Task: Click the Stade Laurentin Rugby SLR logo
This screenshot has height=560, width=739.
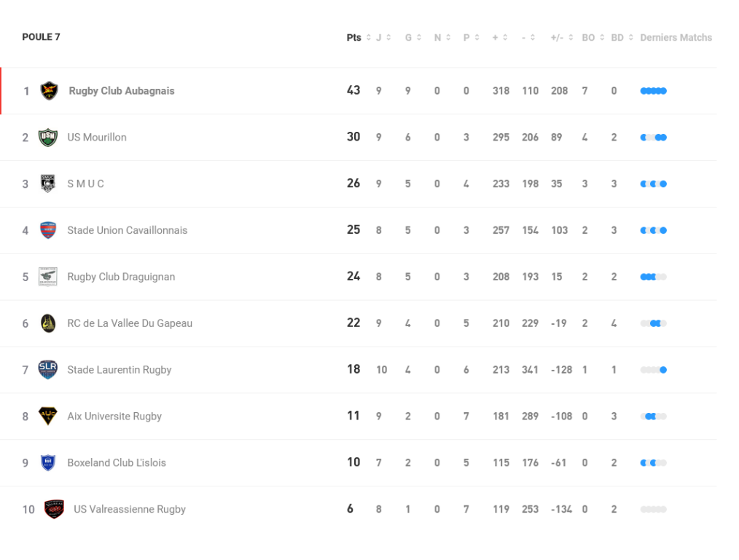Action: coord(48,370)
